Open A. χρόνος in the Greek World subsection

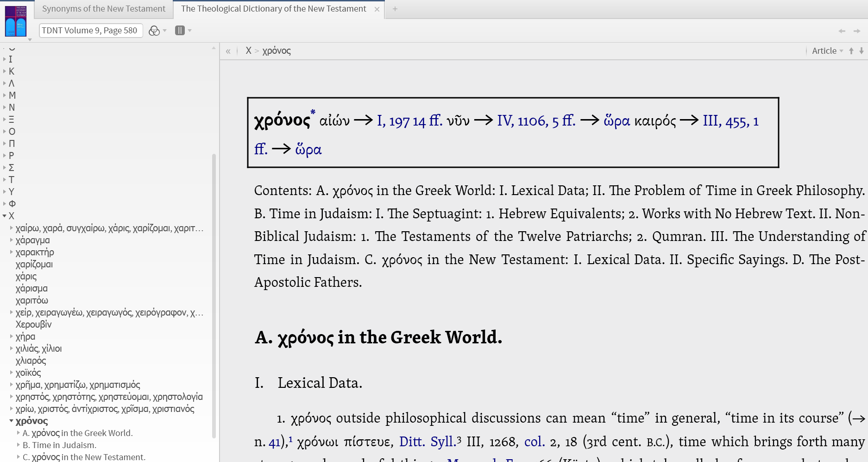pyautogui.click(x=77, y=433)
